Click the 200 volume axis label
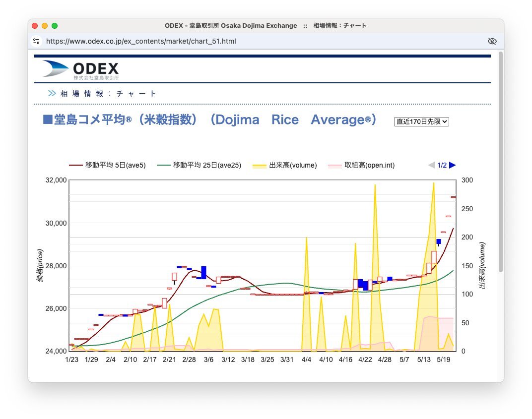 [467, 238]
